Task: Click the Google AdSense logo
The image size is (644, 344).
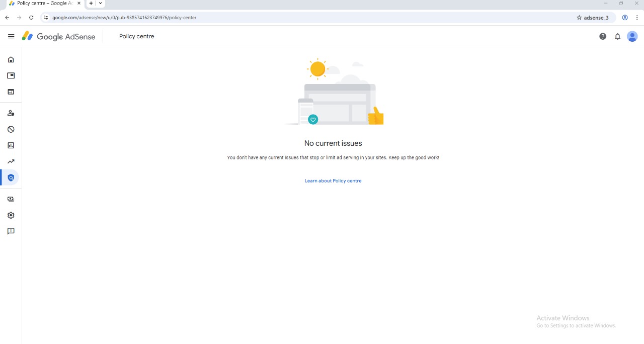Action: pos(58,36)
